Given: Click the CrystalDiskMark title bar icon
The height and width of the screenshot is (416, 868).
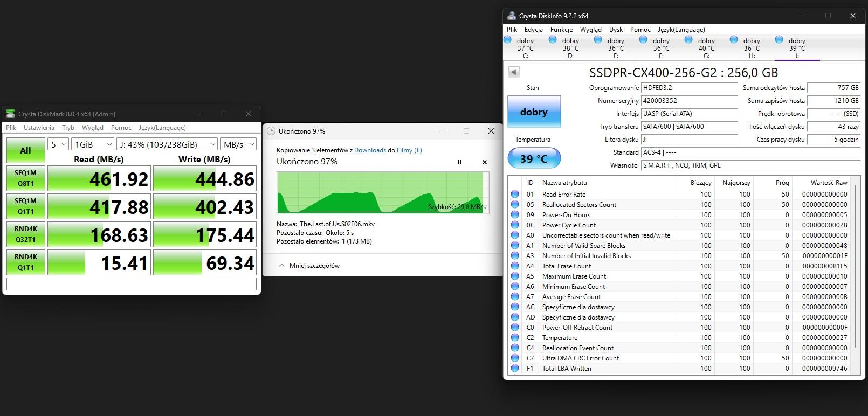Looking at the screenshot, I should pos(11,114).
